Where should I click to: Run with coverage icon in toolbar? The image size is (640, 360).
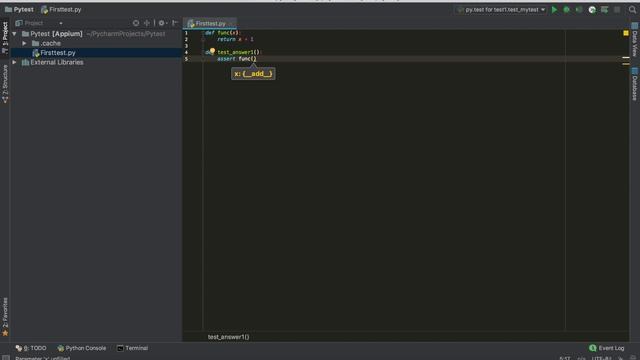tap(579, 9)
